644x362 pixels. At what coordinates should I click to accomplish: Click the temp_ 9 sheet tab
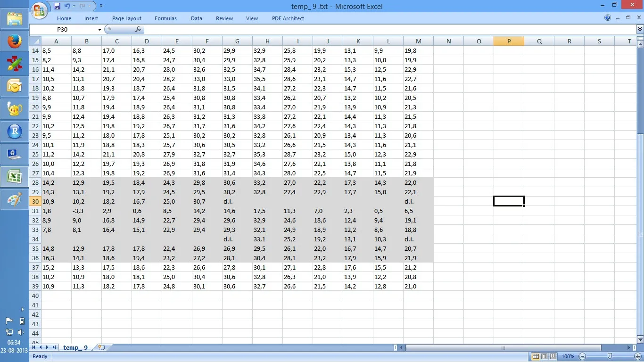point(75,347)
